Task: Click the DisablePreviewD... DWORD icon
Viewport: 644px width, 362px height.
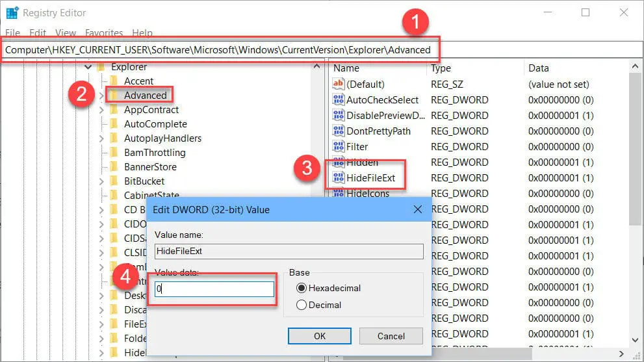Action: (338, 115)
